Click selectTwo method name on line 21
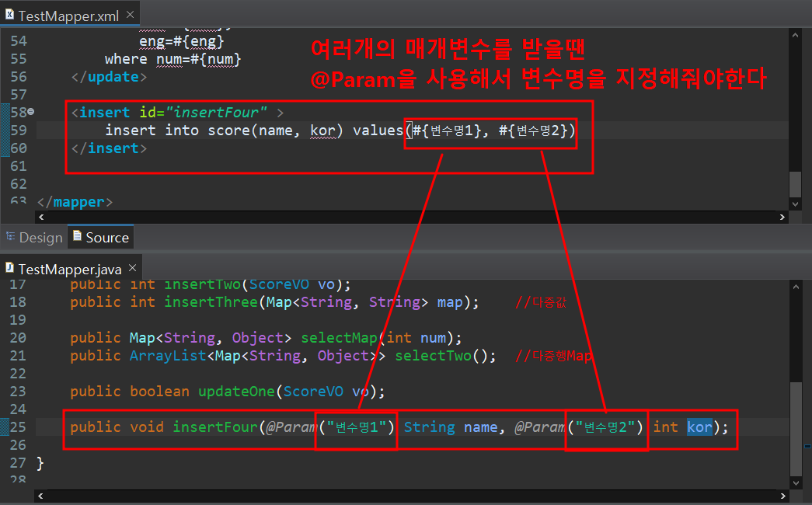This screenshot has height=505, width=812. (x=433, y=356)
